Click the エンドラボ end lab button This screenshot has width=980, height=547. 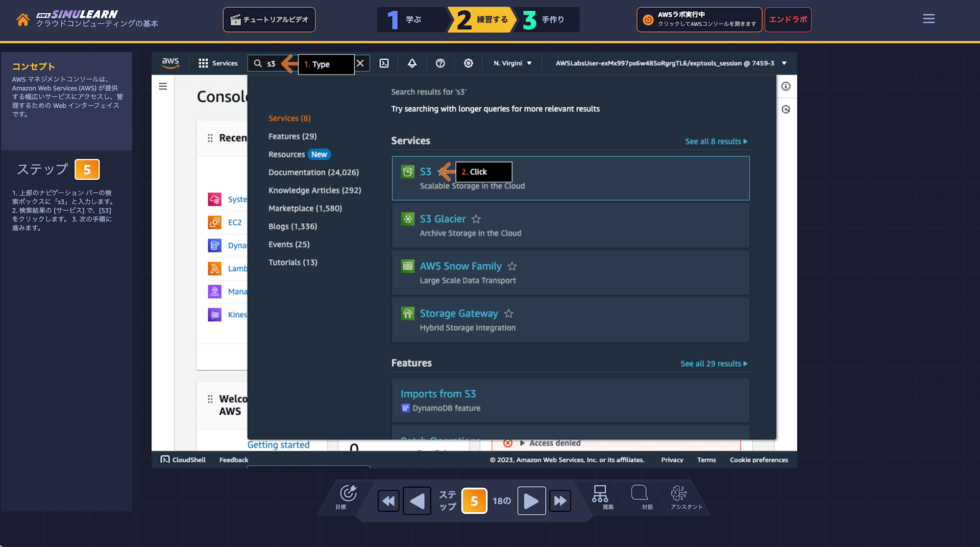(789, 19)
